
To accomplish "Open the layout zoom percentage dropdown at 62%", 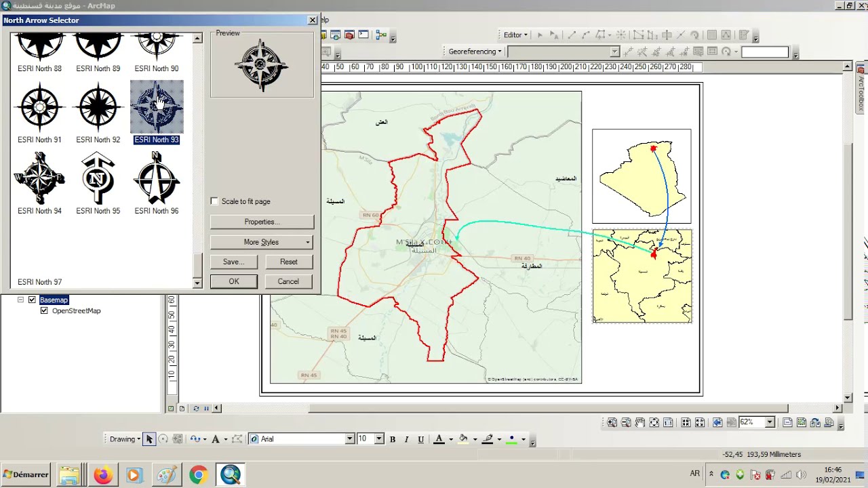I will tap(770, 422).
